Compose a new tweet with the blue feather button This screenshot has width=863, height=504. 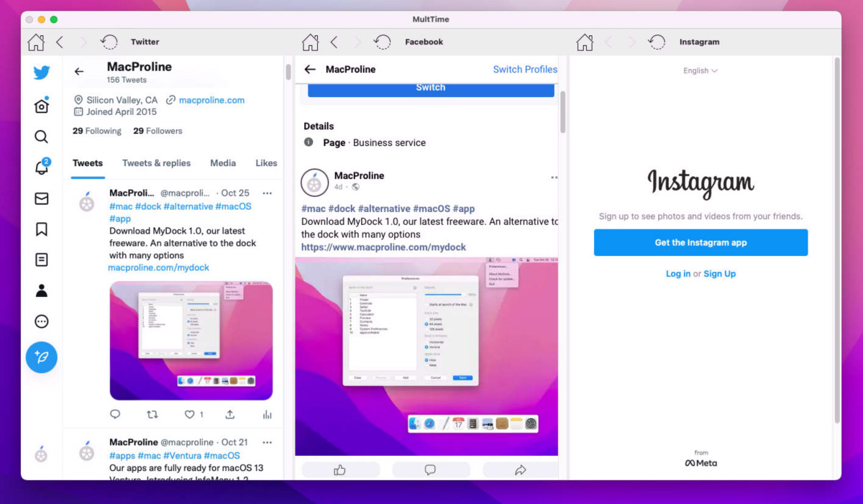click(x=42, y=357)
